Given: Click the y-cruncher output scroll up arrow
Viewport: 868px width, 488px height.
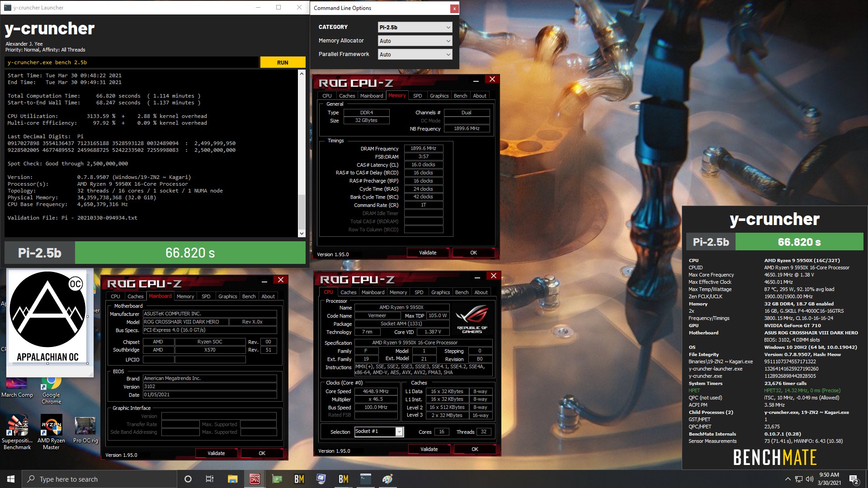Looking at the screenshot, I should [302, 73].
